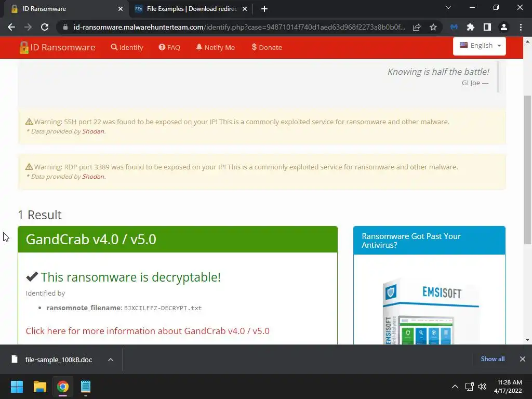The image size is (532, 399).
Task: Close the downloads bar
Action: [x=523, y=358]
